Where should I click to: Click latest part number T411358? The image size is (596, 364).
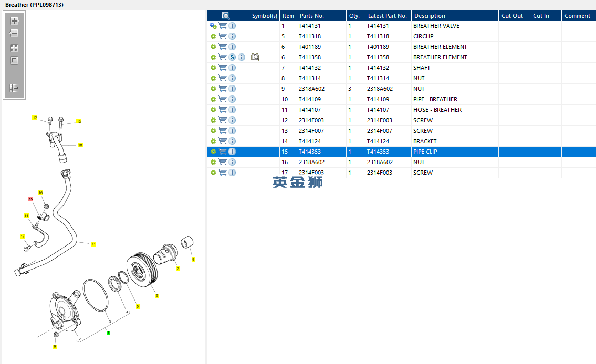378,57
